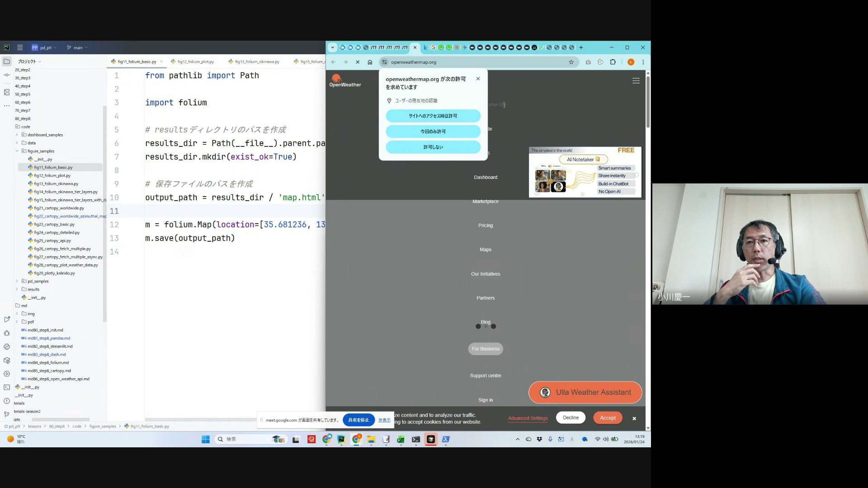
Task: Click the browser home icon
Action: pyautogui.click(x=370, y=62)
